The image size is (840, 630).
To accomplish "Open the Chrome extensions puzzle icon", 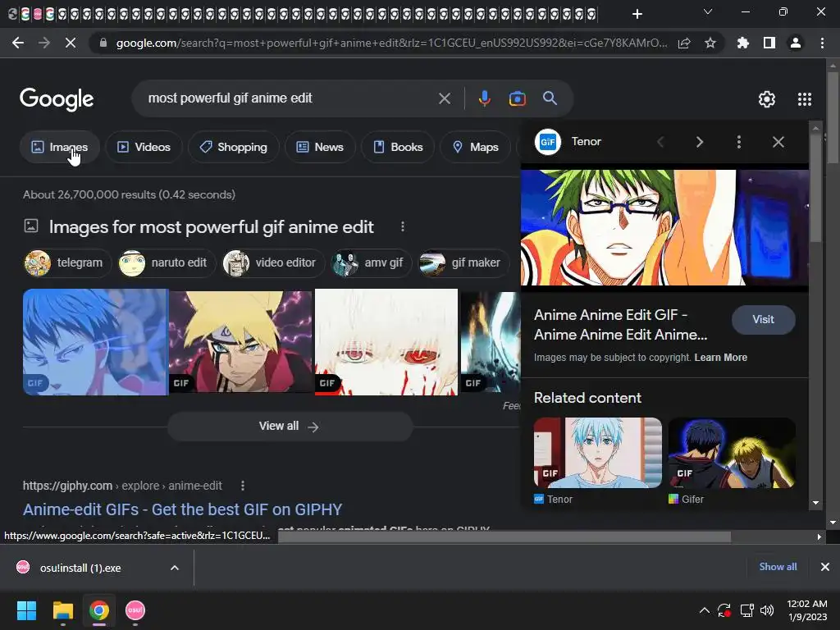I will pos(742,43).
